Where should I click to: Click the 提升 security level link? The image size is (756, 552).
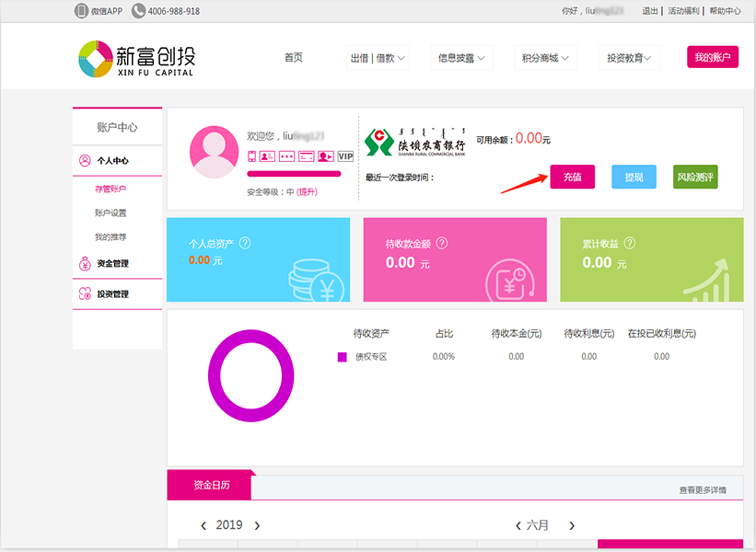point(307,191)
